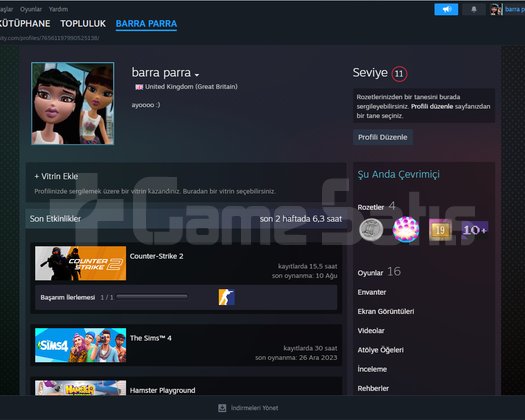Click 'son oynanma: 26 Ara 2023' text
Screen dimensions: 525x420
click(296, 358)
